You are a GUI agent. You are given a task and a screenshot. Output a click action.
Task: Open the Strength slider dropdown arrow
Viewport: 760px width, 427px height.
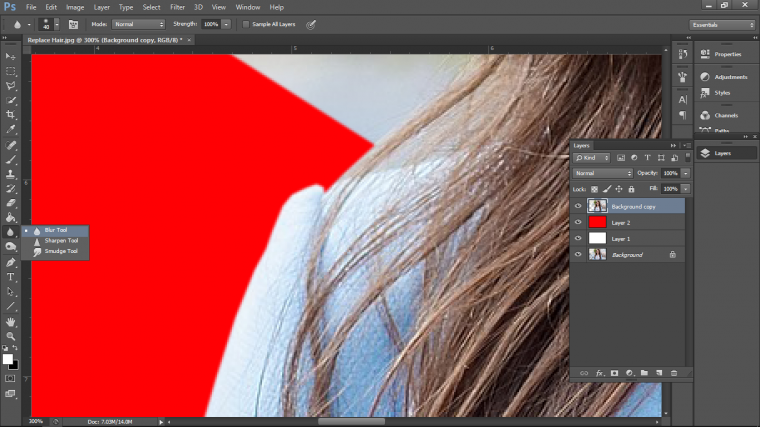click(x=226, y=24)
